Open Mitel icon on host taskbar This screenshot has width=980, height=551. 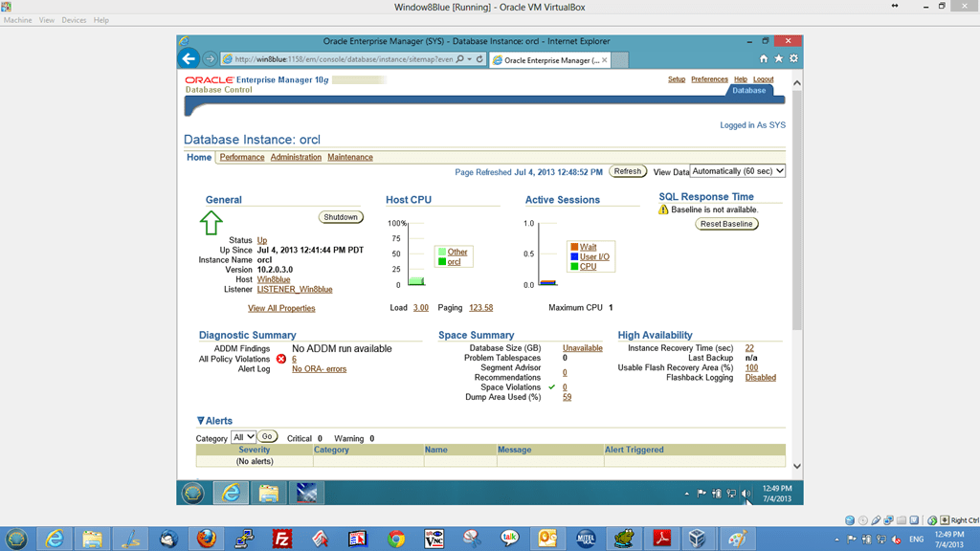coord(586,539)
